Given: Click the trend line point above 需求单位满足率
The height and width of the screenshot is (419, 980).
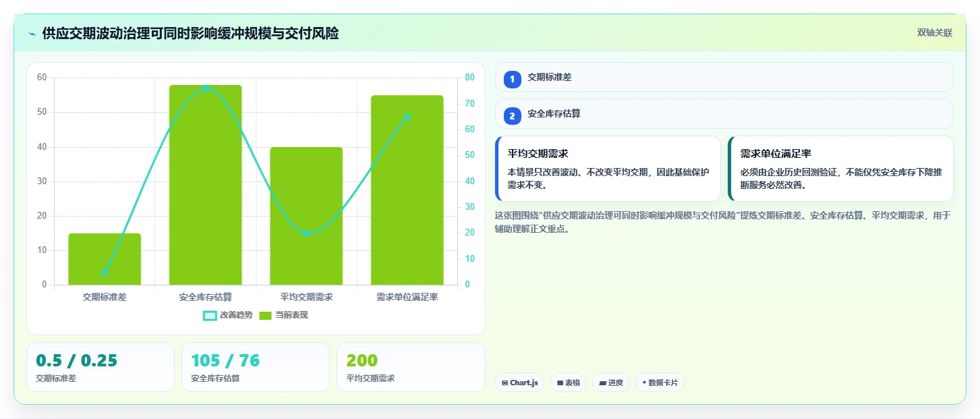Looking at the screenshot, I should (407, 117).
